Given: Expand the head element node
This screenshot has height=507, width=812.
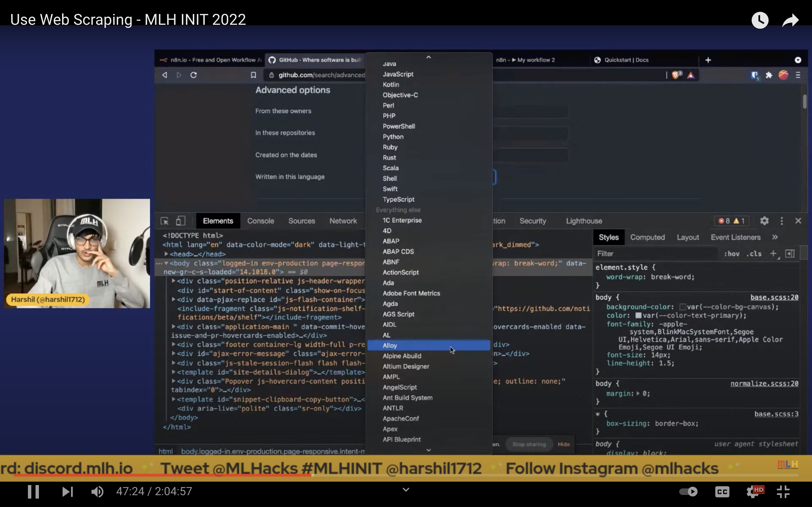Looking at the screenshot, I should pos(166,254).
